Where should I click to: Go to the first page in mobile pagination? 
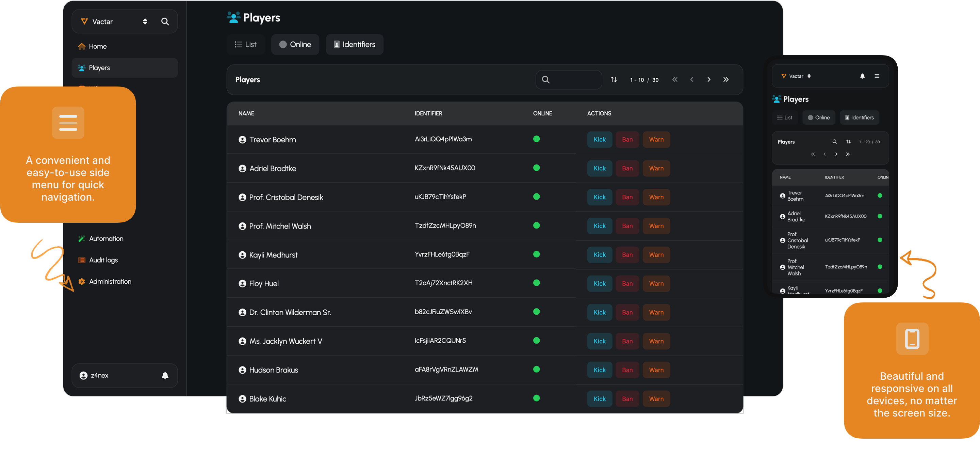pos(813,154)
